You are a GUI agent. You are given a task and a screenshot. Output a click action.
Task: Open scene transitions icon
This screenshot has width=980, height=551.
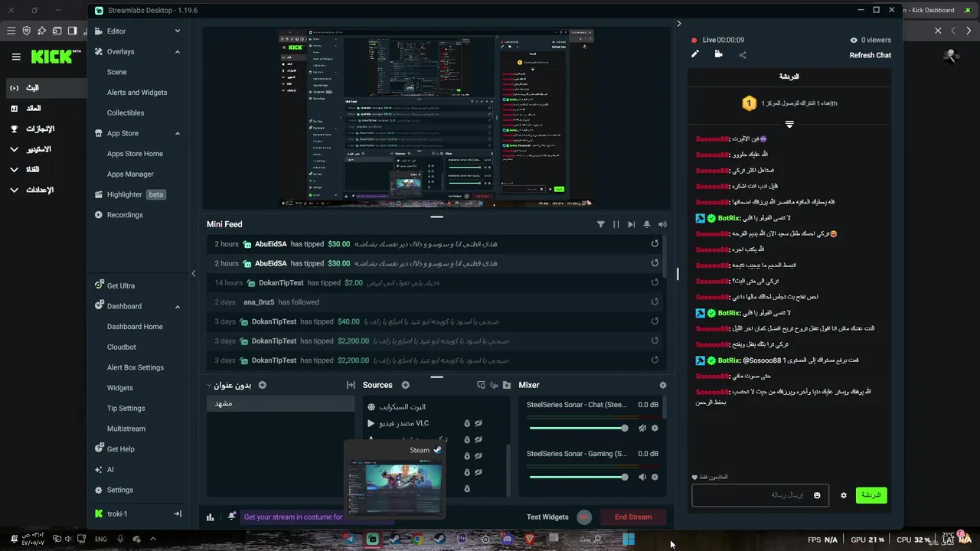click(x=351, y=386)
